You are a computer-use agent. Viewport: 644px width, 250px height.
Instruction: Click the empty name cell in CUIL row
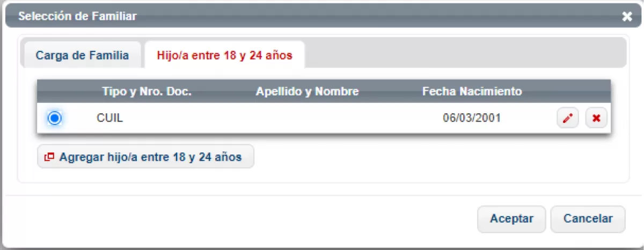click(307, 118)
